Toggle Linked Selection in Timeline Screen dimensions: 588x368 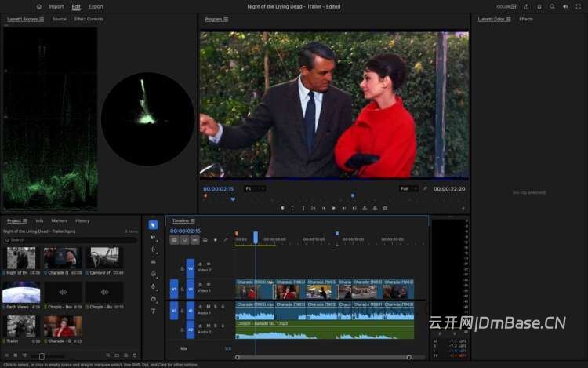pos(194,239)
